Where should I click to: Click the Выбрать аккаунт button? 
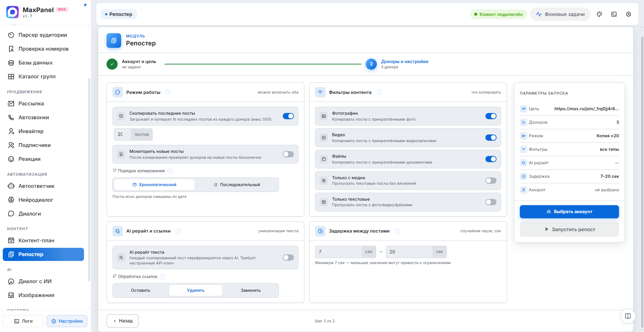click(x=569, y=212)
